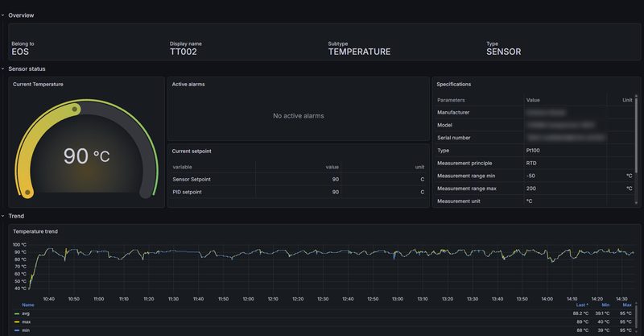Click the gauge start marker at bottom left
Image resolution: width=644 pixels, height=336 pixels.
pos(27,192)
